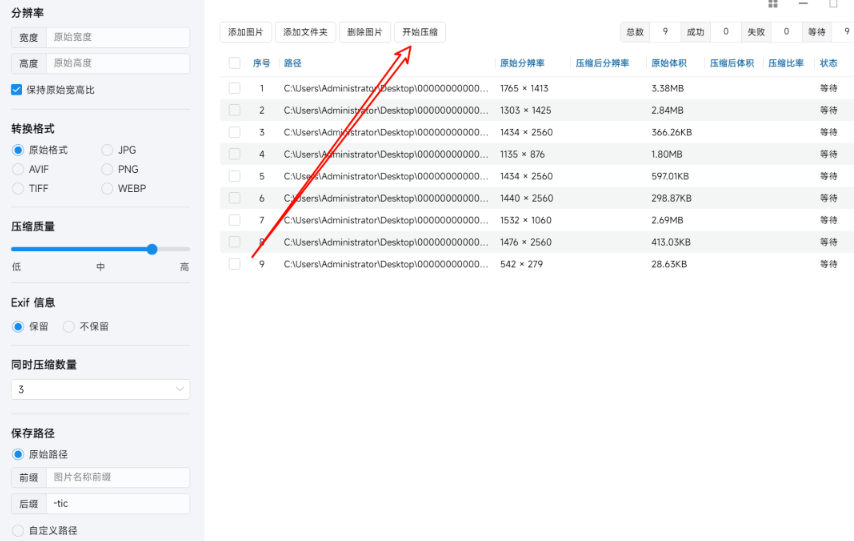Click the 前缀 filename prefix field
This screenshot has width=854, height=541.
[x=117, y=477]
